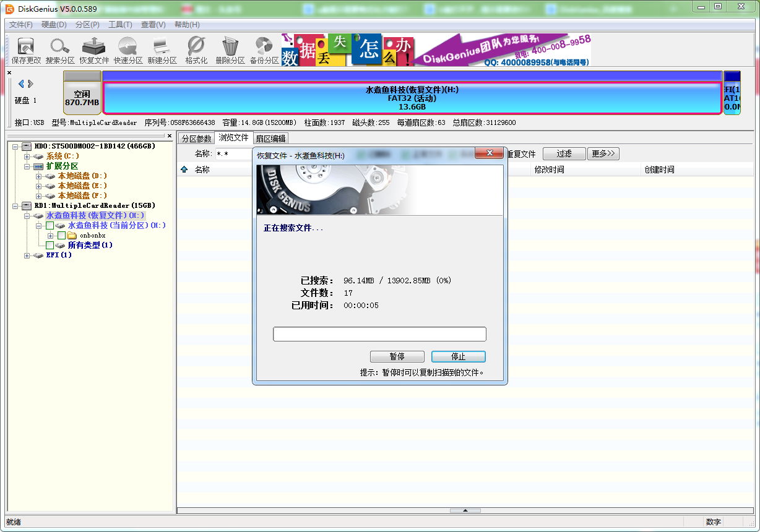Screen dimensions: 760x532
Task: Sort by the 创建时间 column header
Action: coord(659,169)
